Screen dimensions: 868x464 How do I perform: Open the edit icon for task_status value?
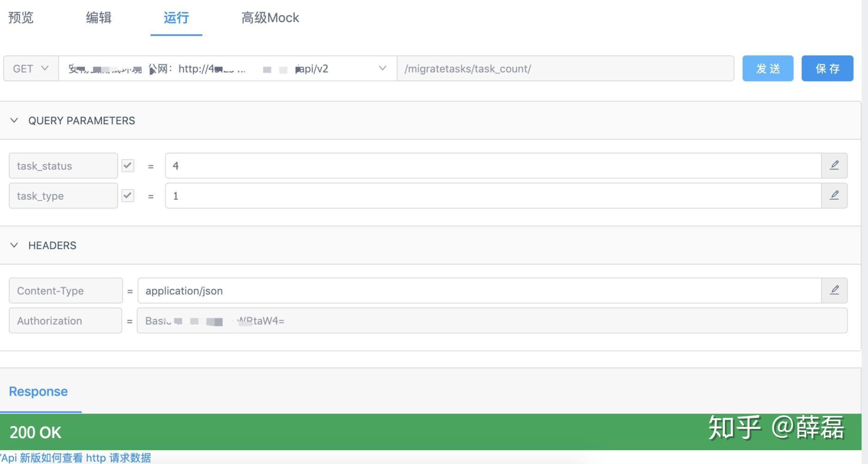point(834,165)
